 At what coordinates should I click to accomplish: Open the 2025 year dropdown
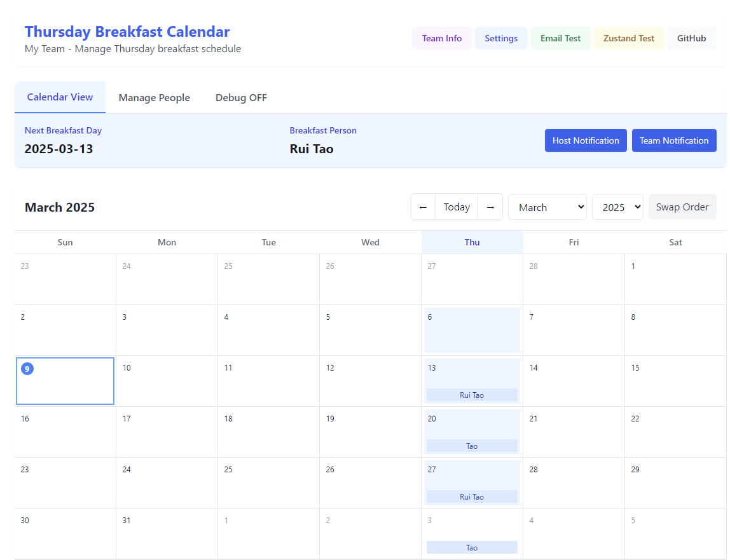[617, 207]
